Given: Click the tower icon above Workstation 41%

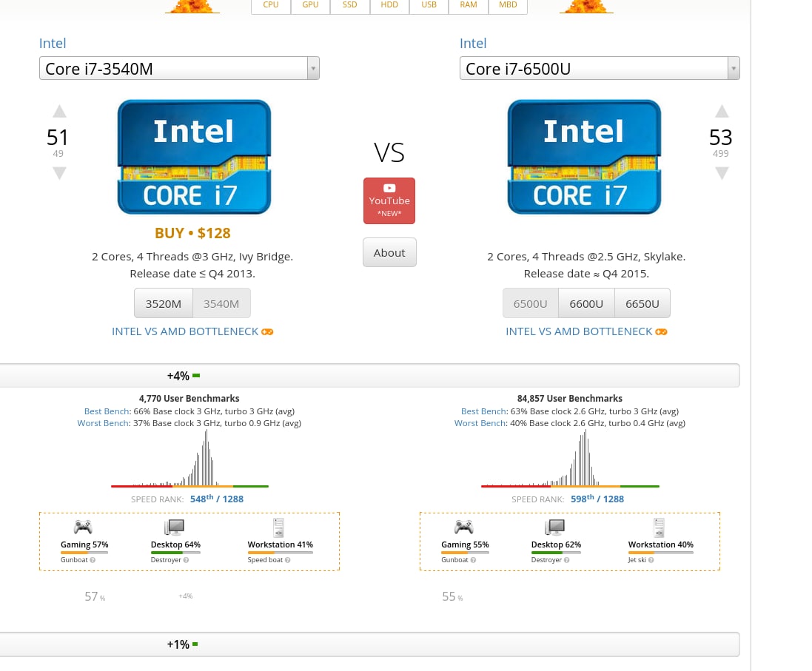Looking at the screenshot, I should click(x=278, y=527).
